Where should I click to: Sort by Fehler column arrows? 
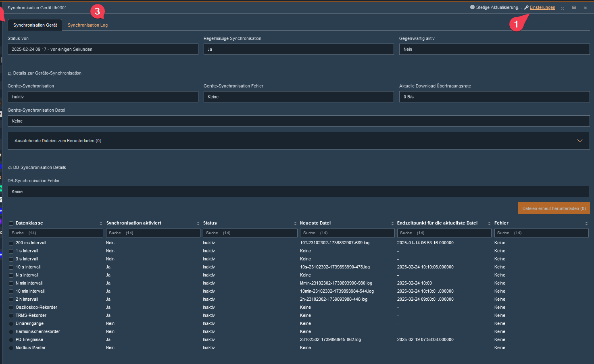[586, 223]
